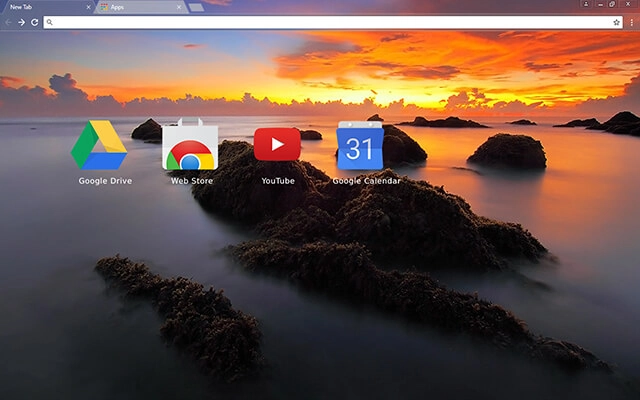This screenshot has height=400, width=640.
Task: Open the Google Drive app icon
Action: (x=99, y=145)
